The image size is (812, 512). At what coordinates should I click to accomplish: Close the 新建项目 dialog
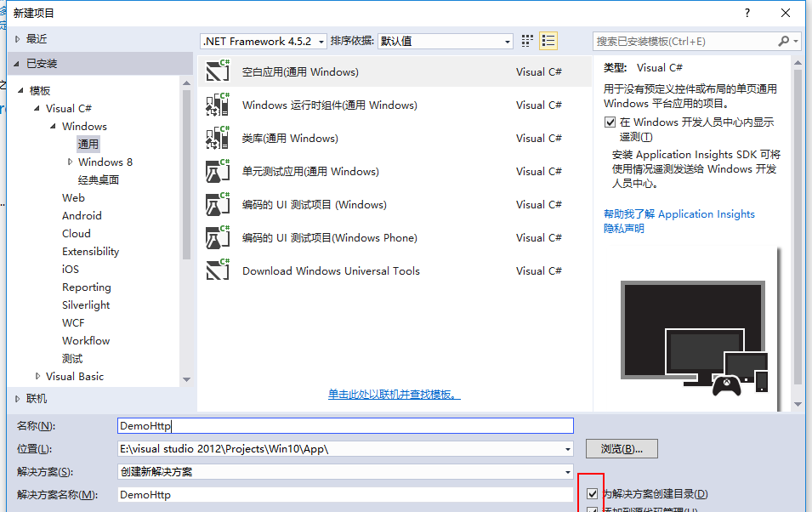786,13
